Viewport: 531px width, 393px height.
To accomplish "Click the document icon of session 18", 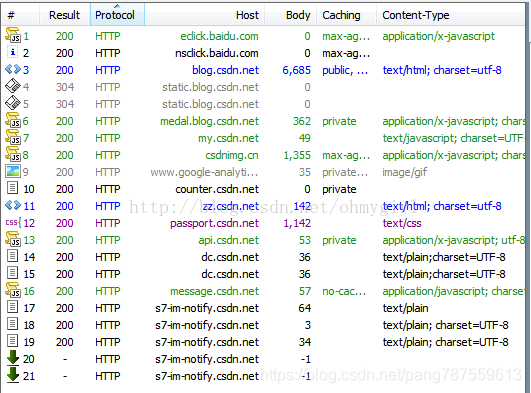I will pyautogui.click(x=13, y=324).
